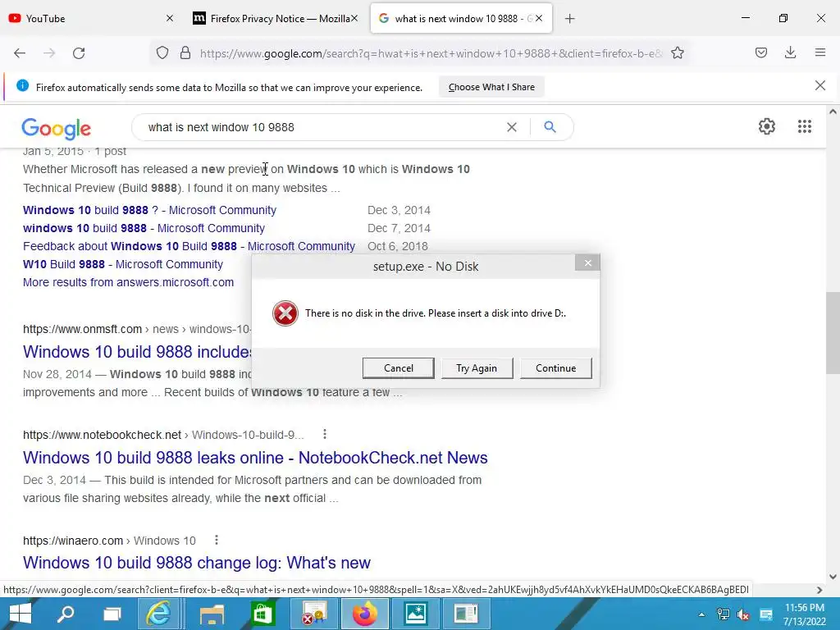Open the muted volume tray icon
Screen dimensions: 840x630
click(743, 614)
